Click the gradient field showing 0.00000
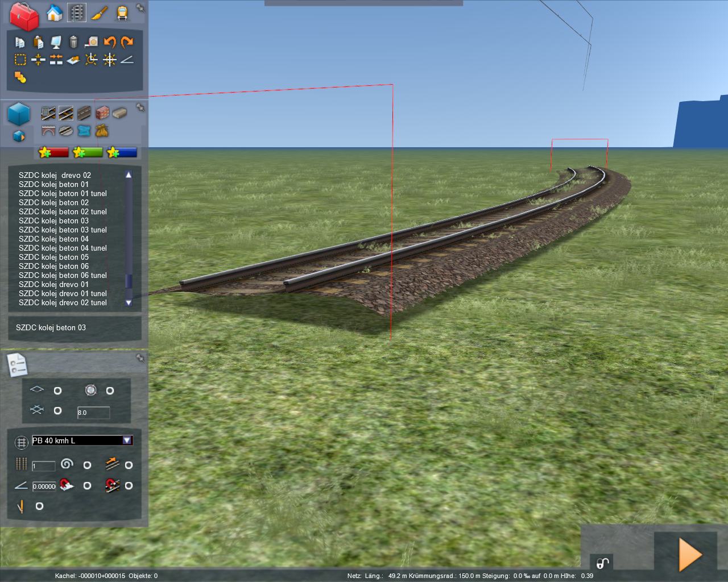 pos(44,486)
